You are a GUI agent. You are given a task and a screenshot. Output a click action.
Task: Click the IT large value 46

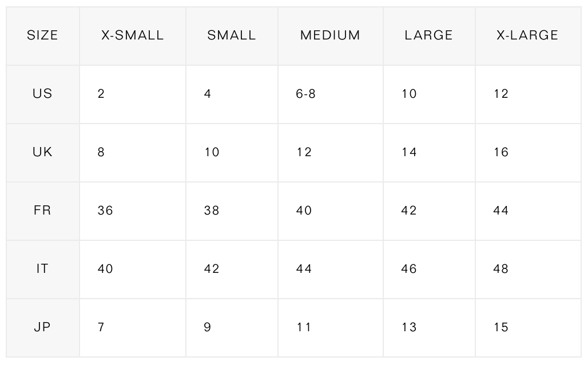tap(409, 269)
